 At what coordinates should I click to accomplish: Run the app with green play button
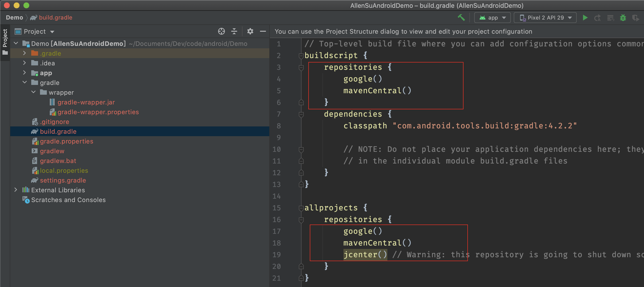(x=585, y=18)
